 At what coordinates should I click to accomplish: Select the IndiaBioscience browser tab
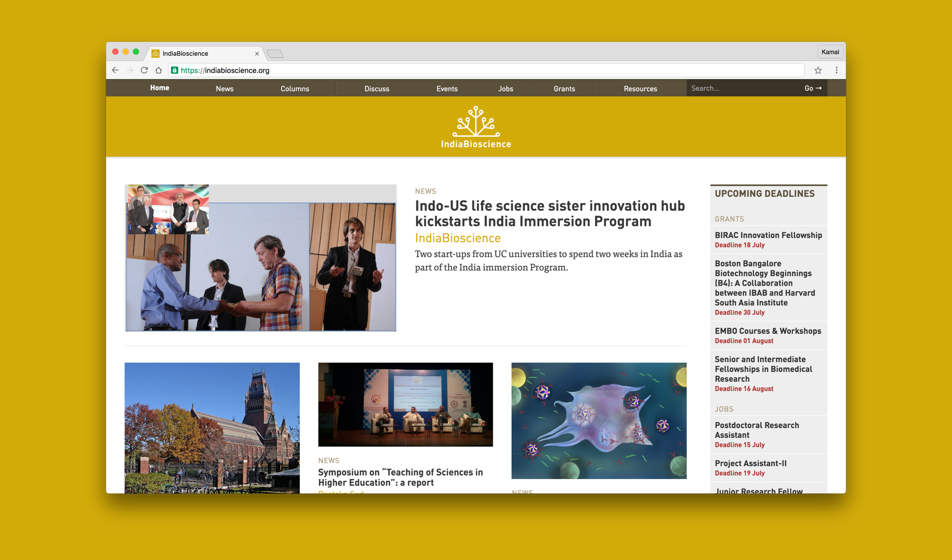(x=205, y=54)
